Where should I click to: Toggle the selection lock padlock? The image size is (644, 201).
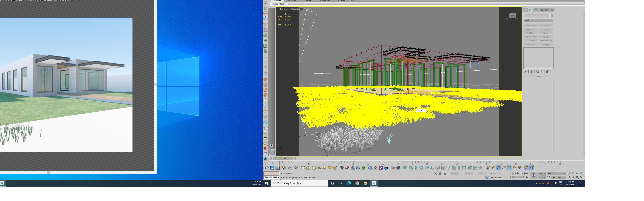[x=440, y=173]
